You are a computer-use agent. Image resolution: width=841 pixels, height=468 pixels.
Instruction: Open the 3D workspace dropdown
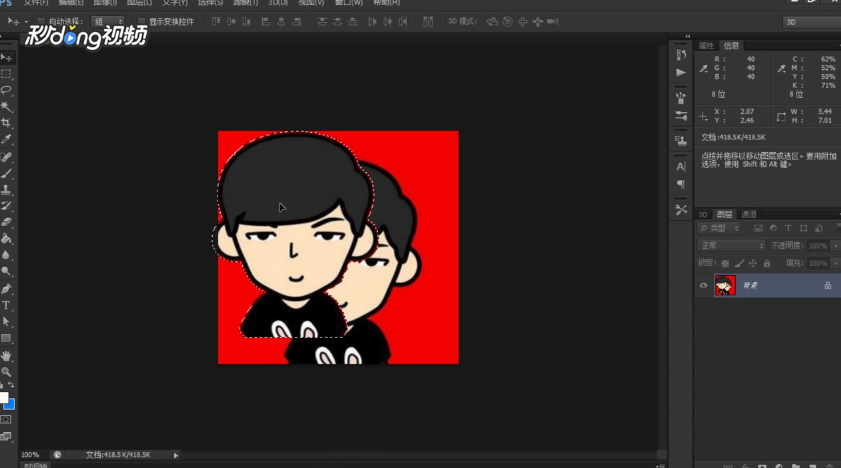click(x=812, y=22)
